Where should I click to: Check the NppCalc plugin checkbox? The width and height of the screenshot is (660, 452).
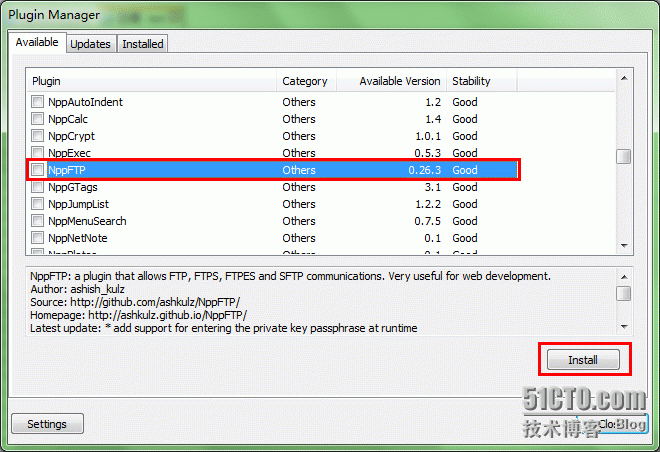tap(37, 119)
